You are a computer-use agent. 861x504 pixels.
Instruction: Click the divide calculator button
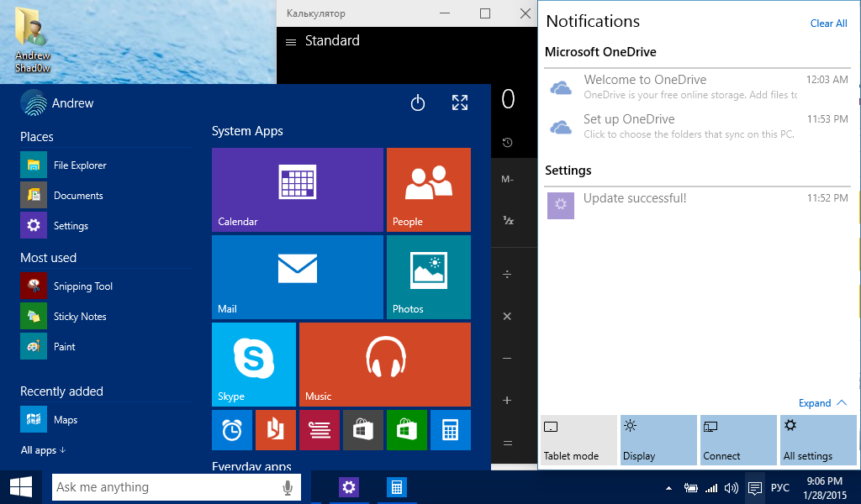pos(507,274)
